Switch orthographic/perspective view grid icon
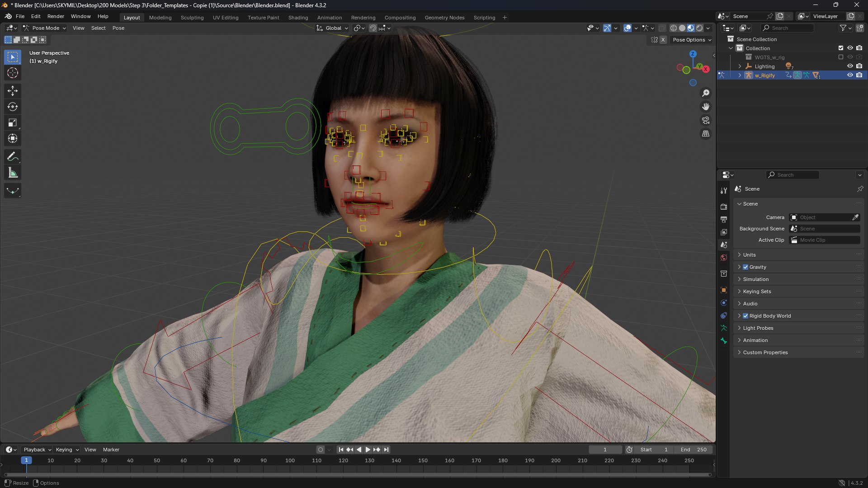 706,134
